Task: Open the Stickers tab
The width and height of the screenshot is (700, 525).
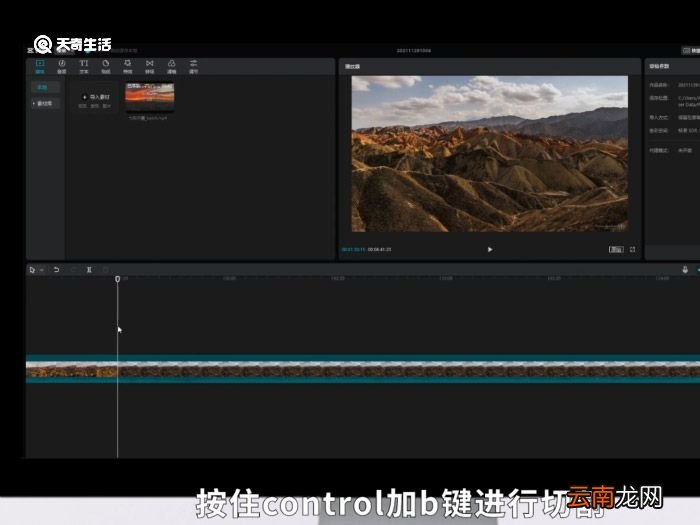Action: pos(105,67)
